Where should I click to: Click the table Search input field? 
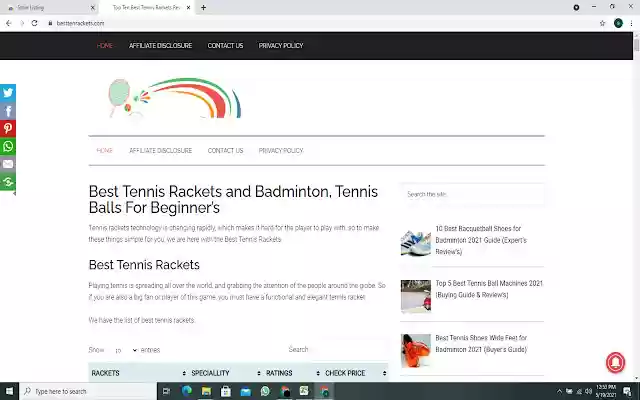click(349, 349)
